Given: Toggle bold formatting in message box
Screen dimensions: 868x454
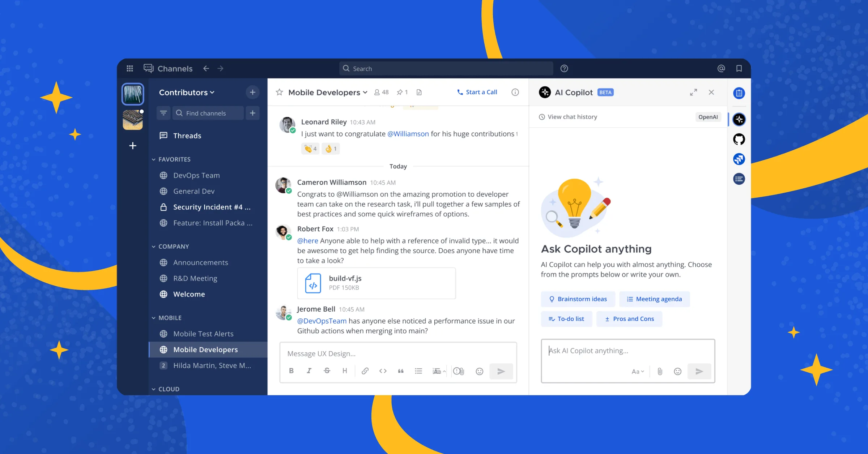Looking at the screenshot, I should pyautogui.click(x=292, y=371).
